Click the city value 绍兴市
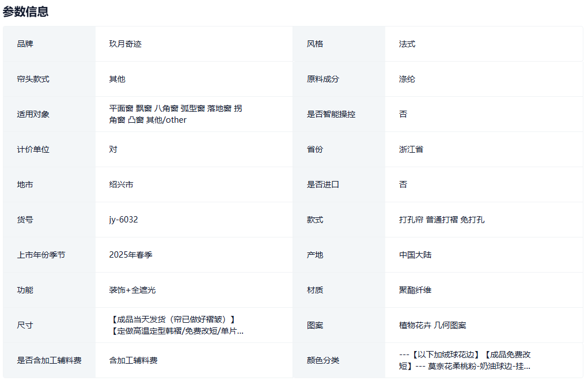The height and width of the screenshot is (381, 588). click(x=121, y=184)
